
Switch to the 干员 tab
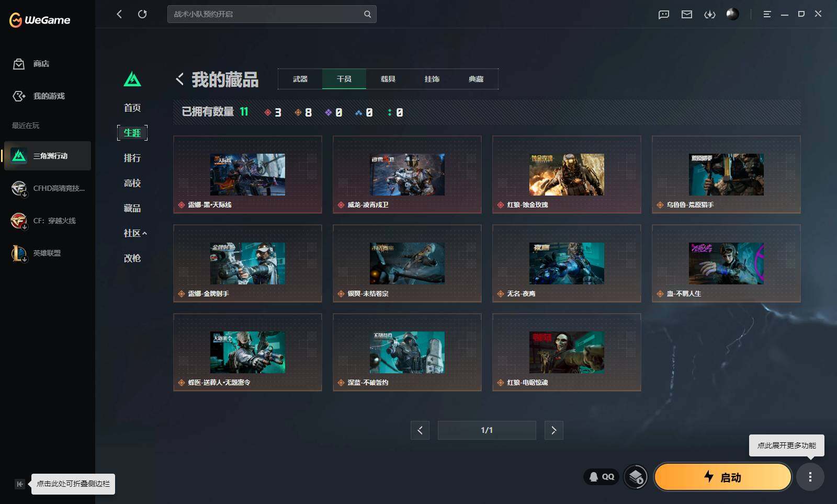(344, 79)
